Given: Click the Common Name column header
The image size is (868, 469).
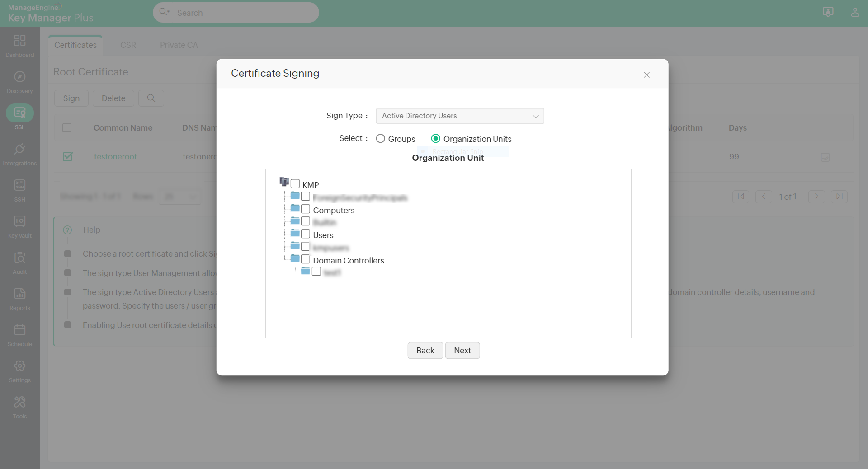Looking at the screenshot, I should coord(123,128).
